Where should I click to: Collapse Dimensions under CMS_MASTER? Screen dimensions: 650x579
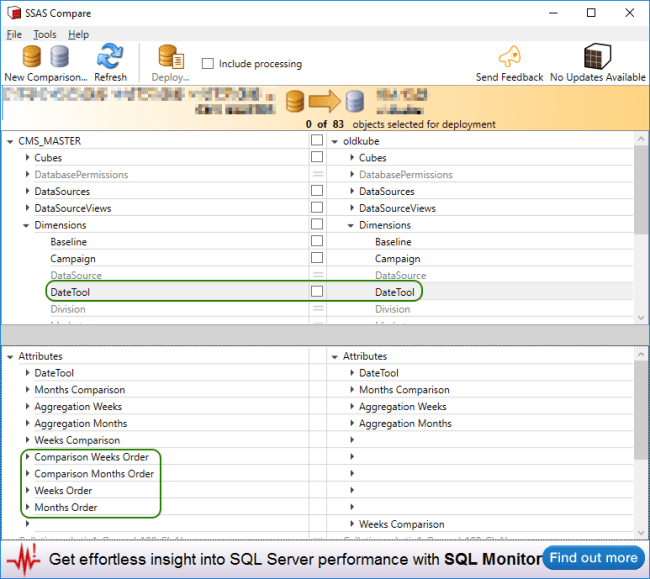tap(26, 226)
